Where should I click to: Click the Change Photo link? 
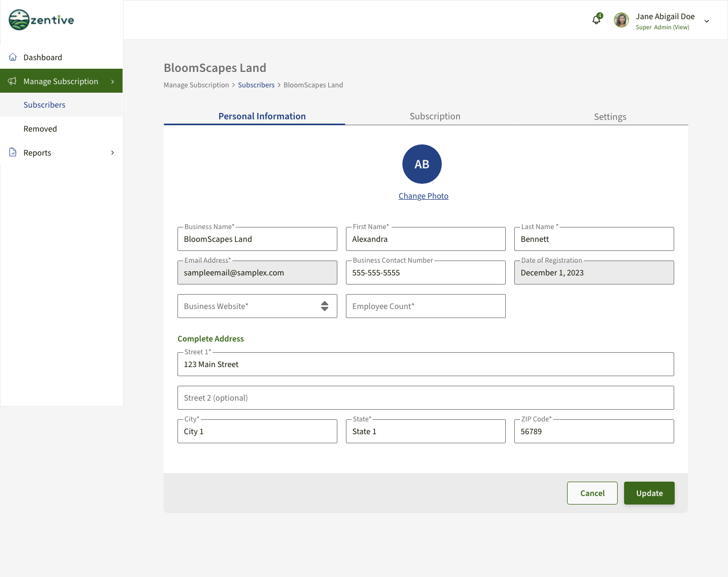coord(423,196)
